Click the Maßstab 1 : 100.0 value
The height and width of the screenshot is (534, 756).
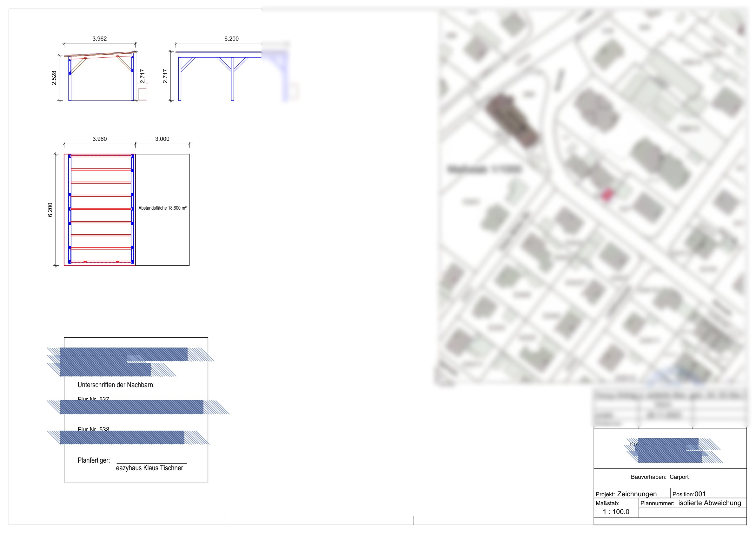tap(616, 511)
